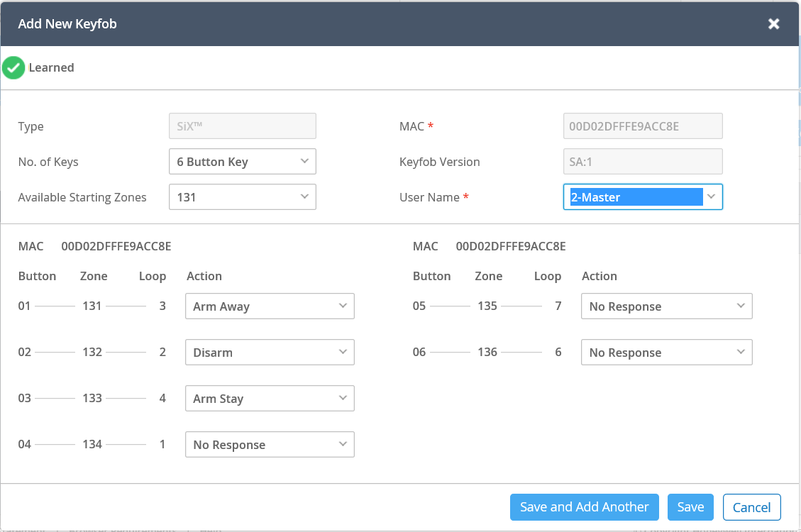This screenshot has width=801, height=532.
Task: Open the Available Starting Zones dropdown
Action: click(x=243, y=197)
